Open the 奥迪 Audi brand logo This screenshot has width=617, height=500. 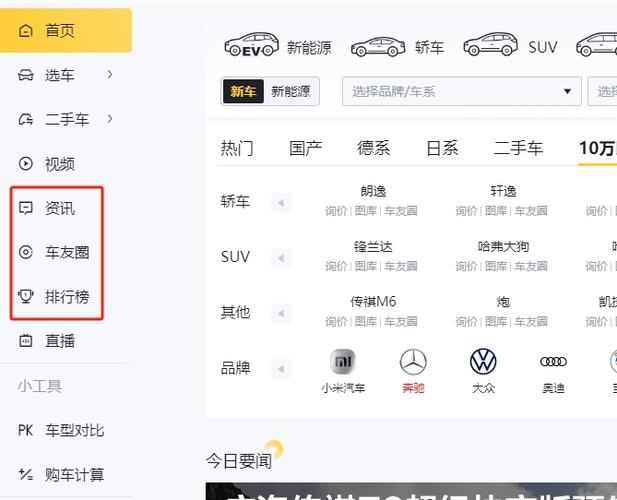coord(553,362)
